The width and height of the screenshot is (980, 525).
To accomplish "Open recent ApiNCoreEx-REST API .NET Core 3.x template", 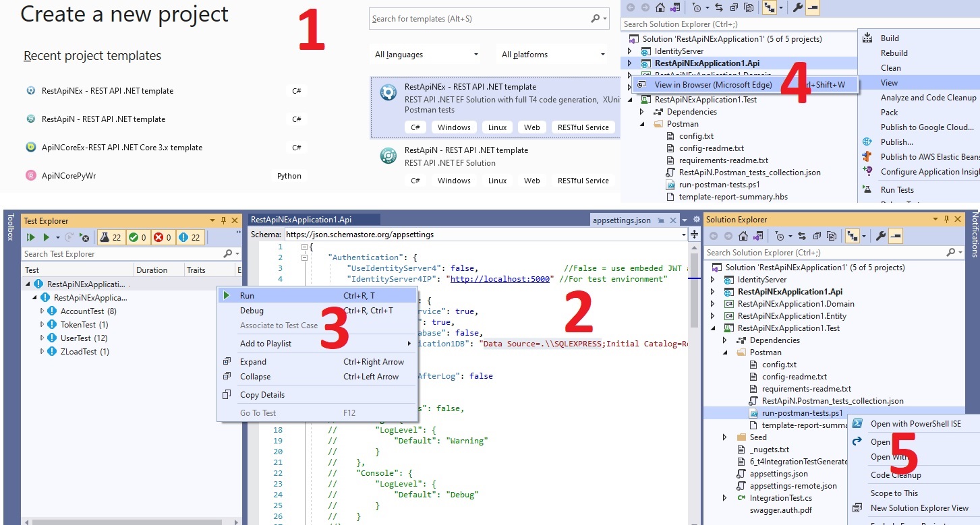I will coord(121,148).
